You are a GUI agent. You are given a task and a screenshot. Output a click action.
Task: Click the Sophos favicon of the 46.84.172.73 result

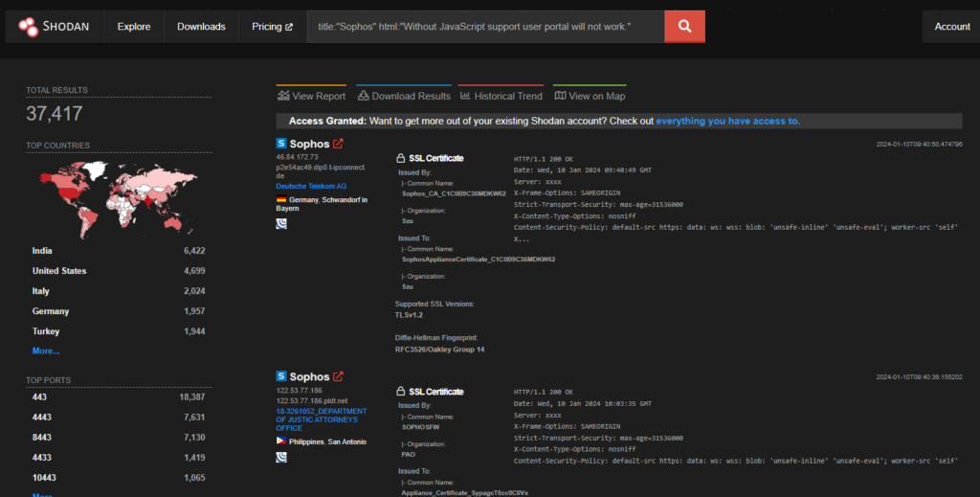281,144
